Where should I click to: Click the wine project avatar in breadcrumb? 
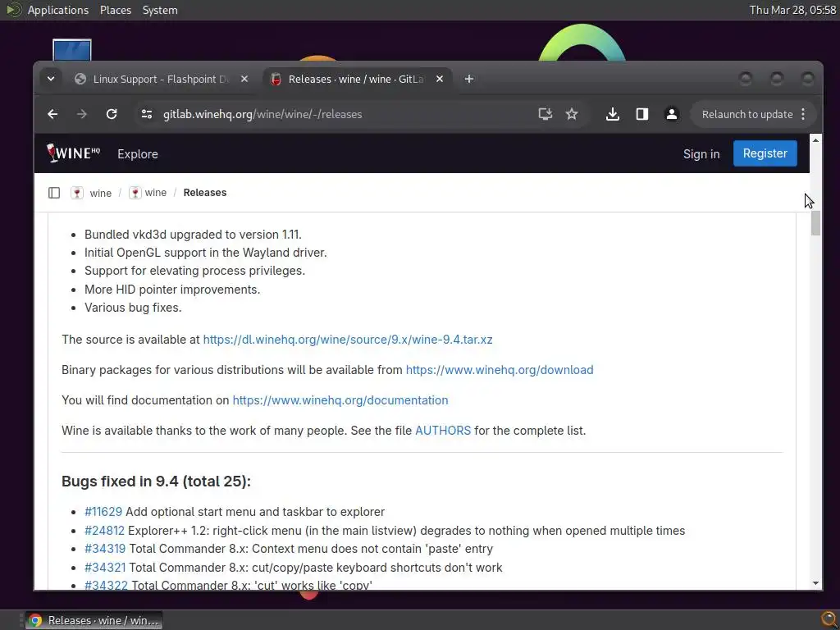pyautogui.click(x=135, y=193)
